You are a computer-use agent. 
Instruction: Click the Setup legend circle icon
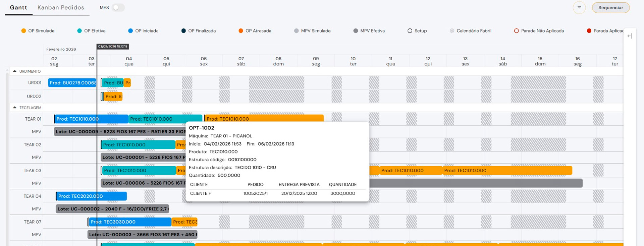410,31
